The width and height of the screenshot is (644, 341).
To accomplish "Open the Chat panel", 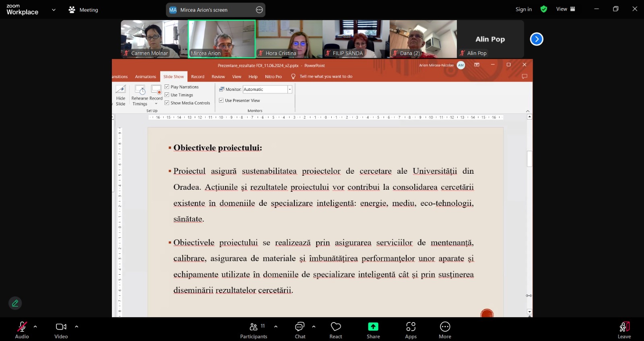I will tap(300, 327).
